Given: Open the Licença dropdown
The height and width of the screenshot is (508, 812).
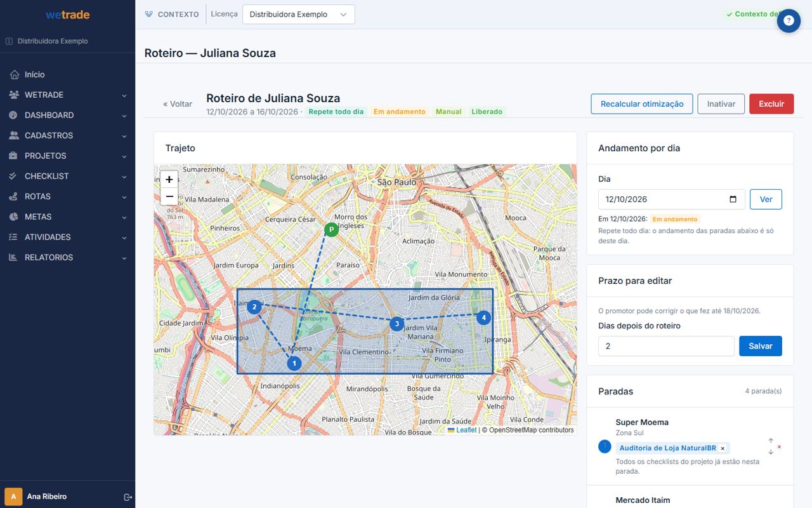Looking at the screenshot, I should (298, 15).
